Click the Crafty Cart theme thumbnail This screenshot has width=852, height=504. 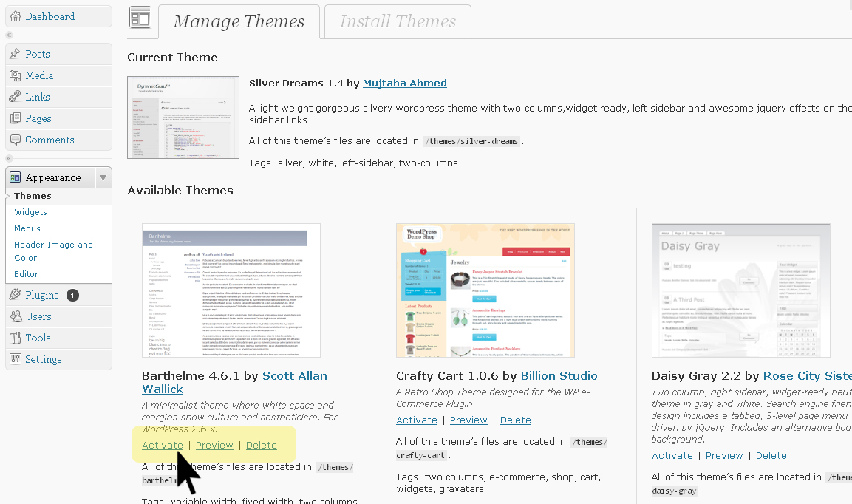484,290
